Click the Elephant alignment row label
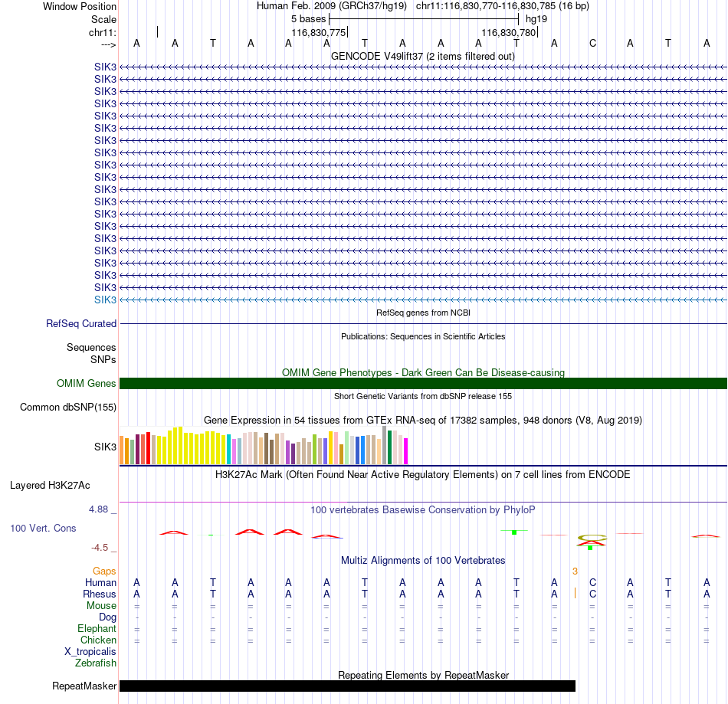The image size is (728, 704). pos(97,629)
